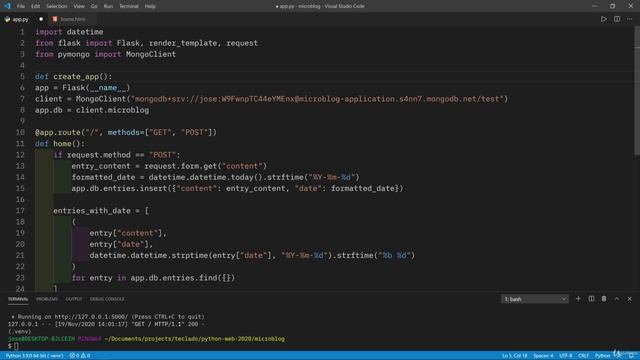Screen dimensions: 640x360
Task: Kill the terminal with the trash icon
Action: click(604, 299)
